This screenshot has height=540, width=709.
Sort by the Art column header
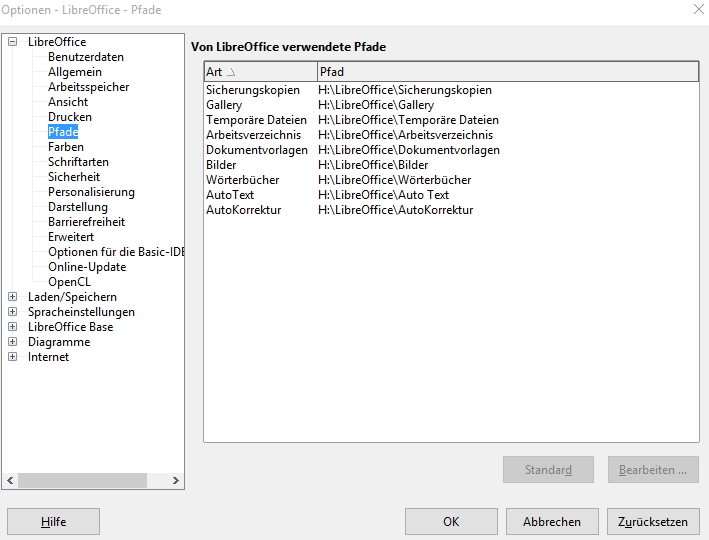(260, 72)
